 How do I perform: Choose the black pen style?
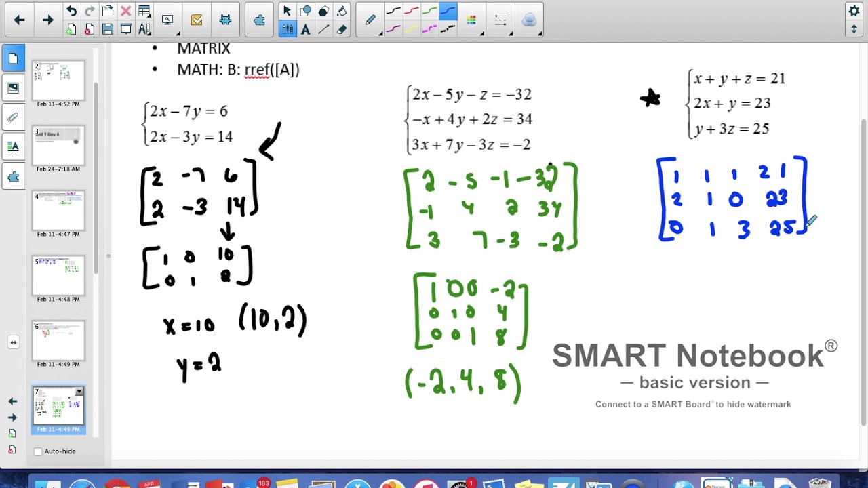click(393, 12)
